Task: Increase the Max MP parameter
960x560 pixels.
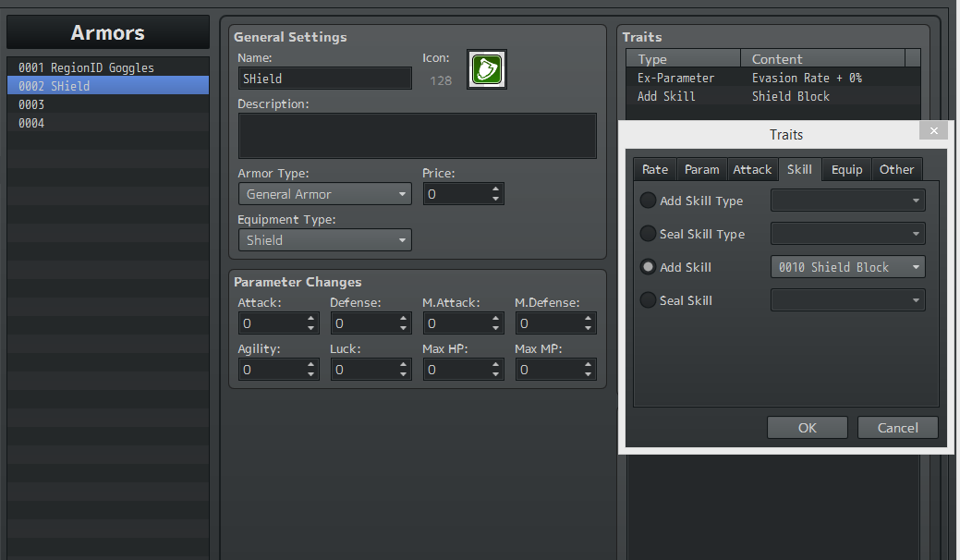Action: [588, 364]
